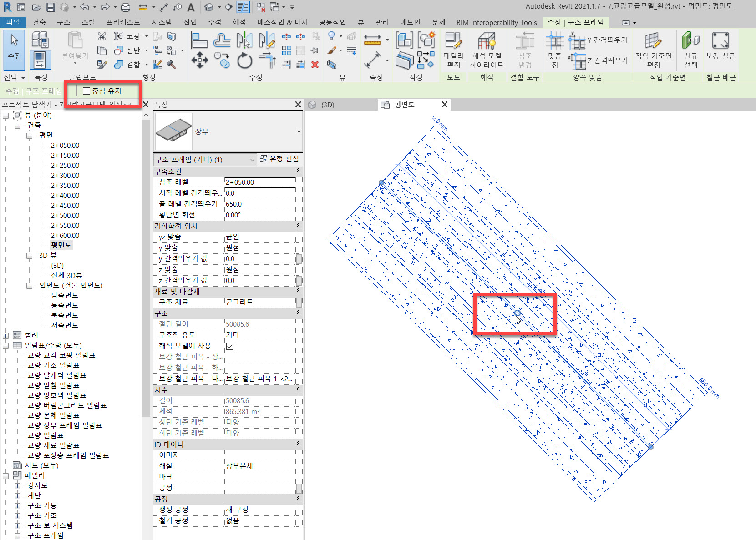This screenshot has width=756, height=540.
Task: Click the Edit Work Plane (작업 기준면 편집) icon
Action: (x=653, y=50)
